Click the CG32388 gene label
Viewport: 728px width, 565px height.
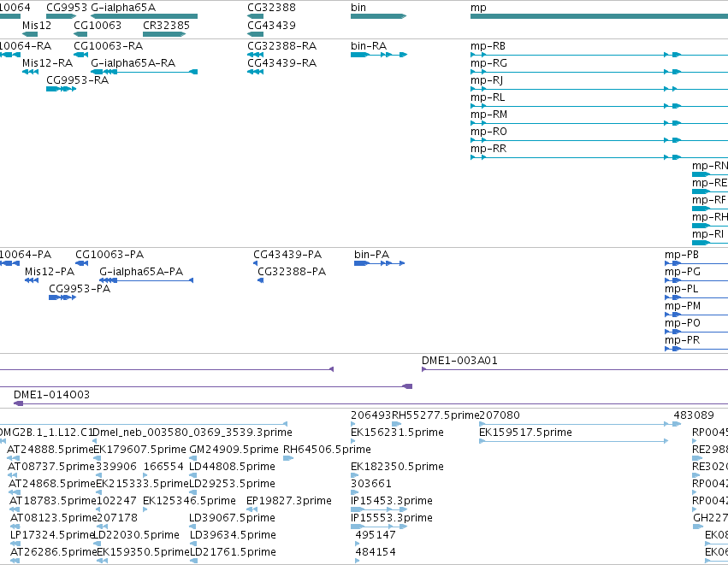tap(271, 8)
